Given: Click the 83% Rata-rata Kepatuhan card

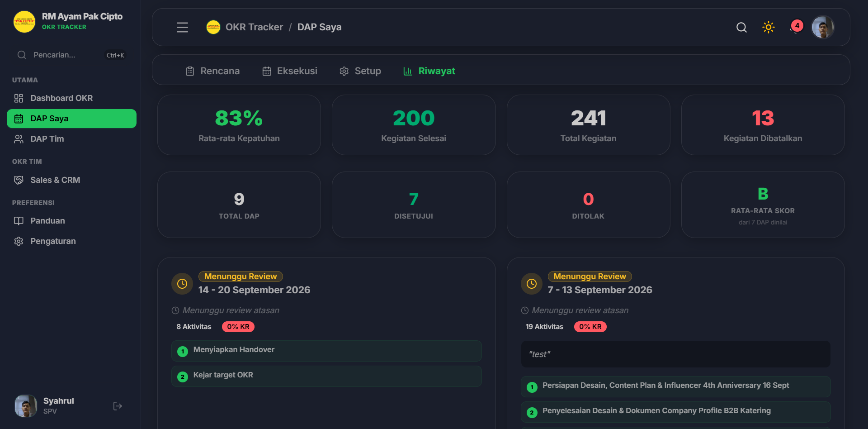Looking at the screenshot, I should [239, 125].
